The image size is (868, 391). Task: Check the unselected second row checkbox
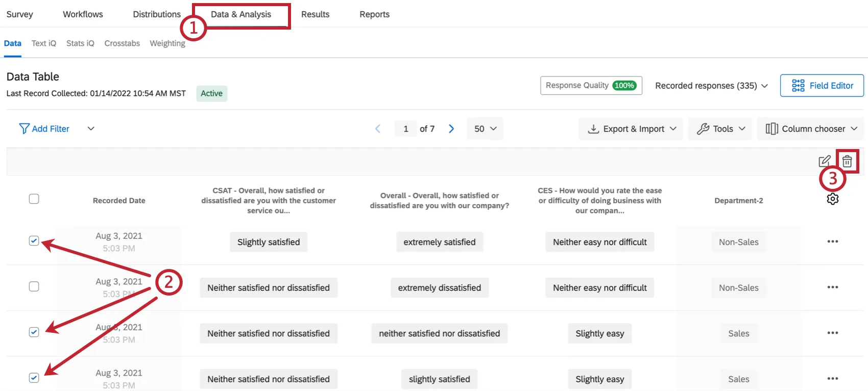[34, 286]
